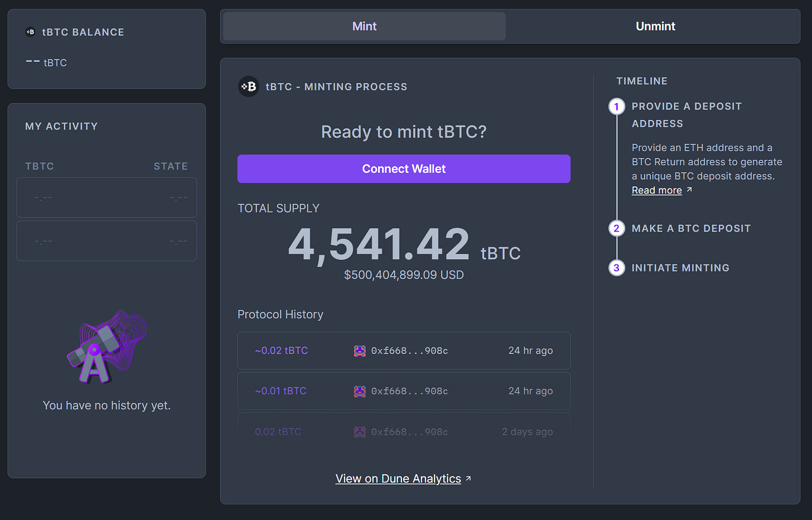The width and height of the screenshot is (812, 520).
Task: Click the first empty My Activity row
Action: click(x=107, y=198)
